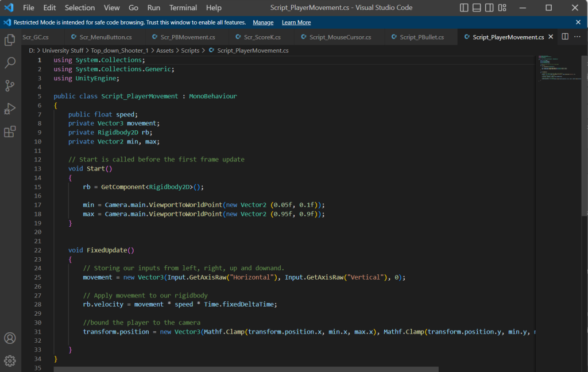Expand the Scripts folder breadcrumb

click(190, 51)
